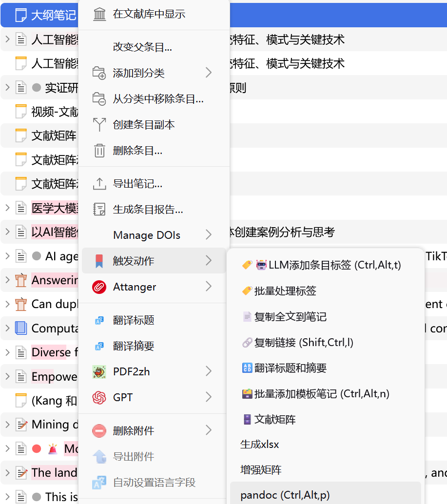This screenshot has width=447, height=504.
Task: Choose 从分类中移除条目... entry
Action: [x=154, y=99]
